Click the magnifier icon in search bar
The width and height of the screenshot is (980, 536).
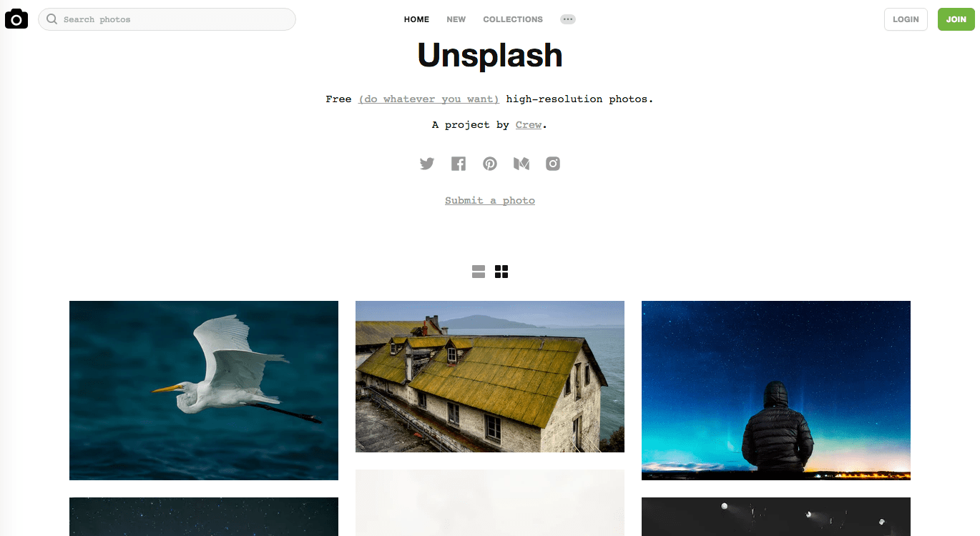tap(52, 19)
